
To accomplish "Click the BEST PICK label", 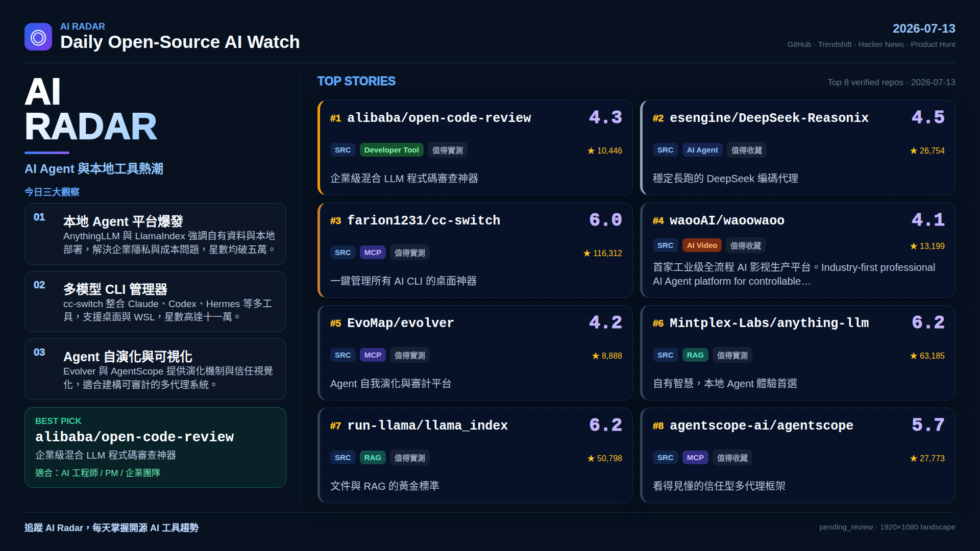I will (58, 421).
